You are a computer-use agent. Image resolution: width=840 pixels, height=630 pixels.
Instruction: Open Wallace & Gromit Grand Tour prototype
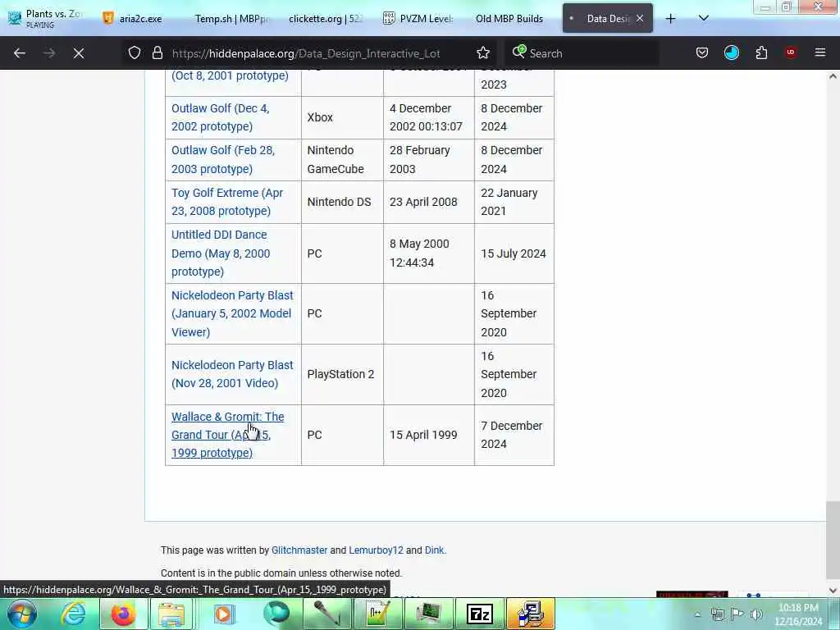point(228,435)
